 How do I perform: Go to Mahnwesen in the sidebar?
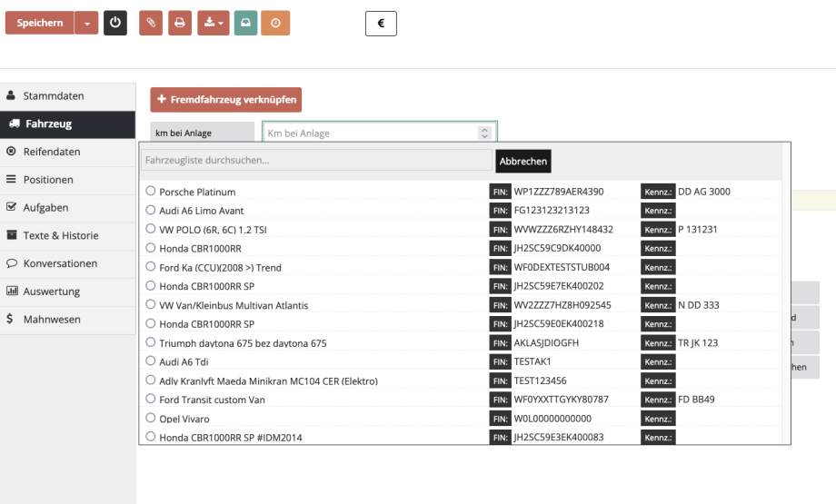click(x=52, y=320)
